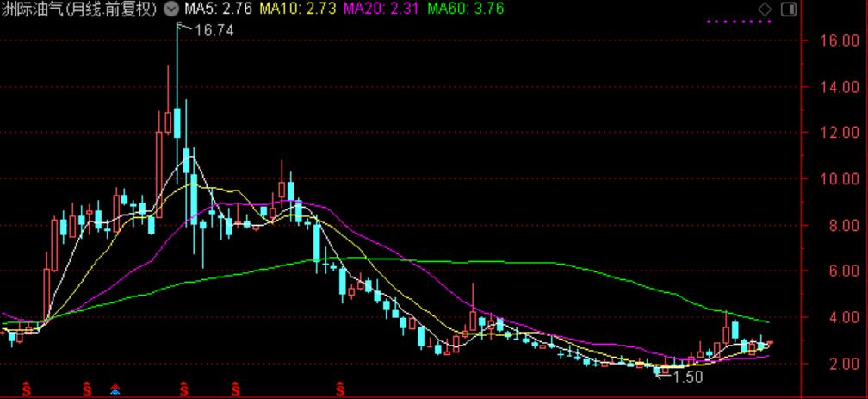Click the diamond icon at the chart top
This screenshot has width=868, height=399.
765,9
